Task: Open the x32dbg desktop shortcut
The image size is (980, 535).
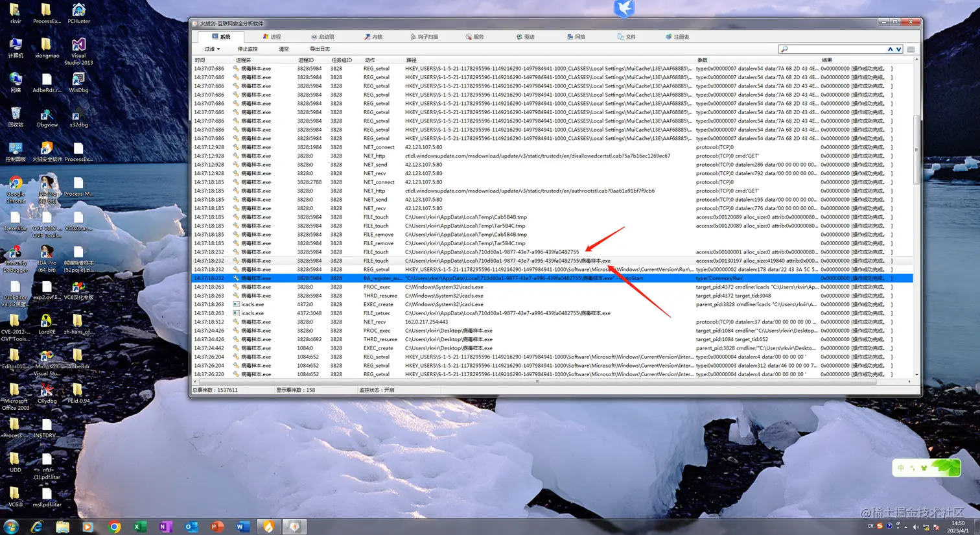Action: [78, 117]
